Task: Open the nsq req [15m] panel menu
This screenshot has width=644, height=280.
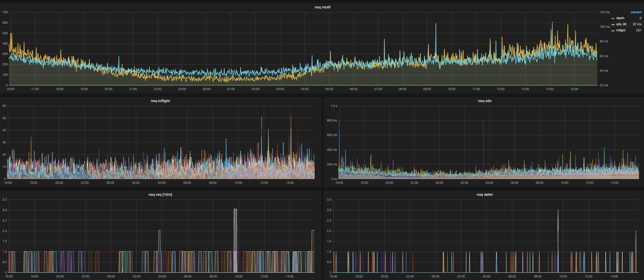Action: 160,194
